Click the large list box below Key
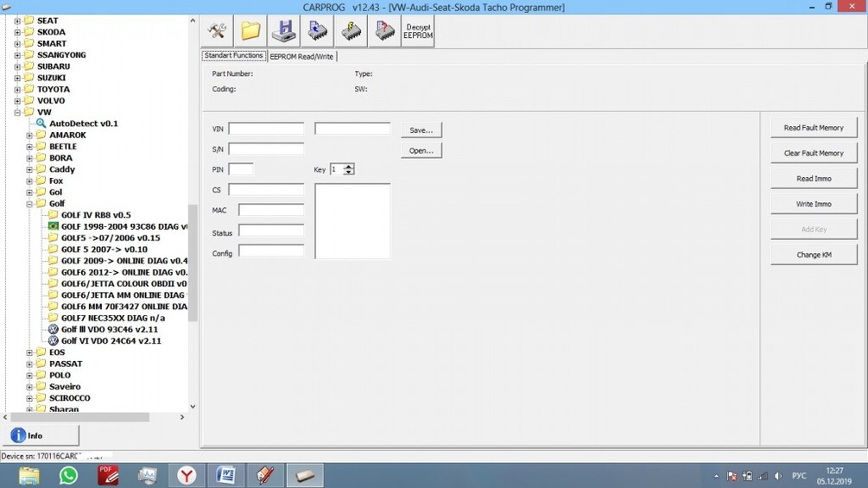 (352, 221)
